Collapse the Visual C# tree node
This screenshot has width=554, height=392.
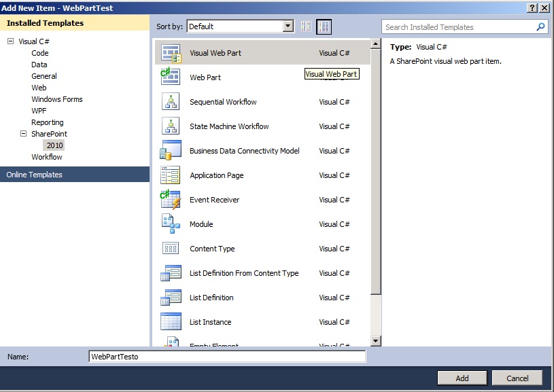click(x=11, y=41)
